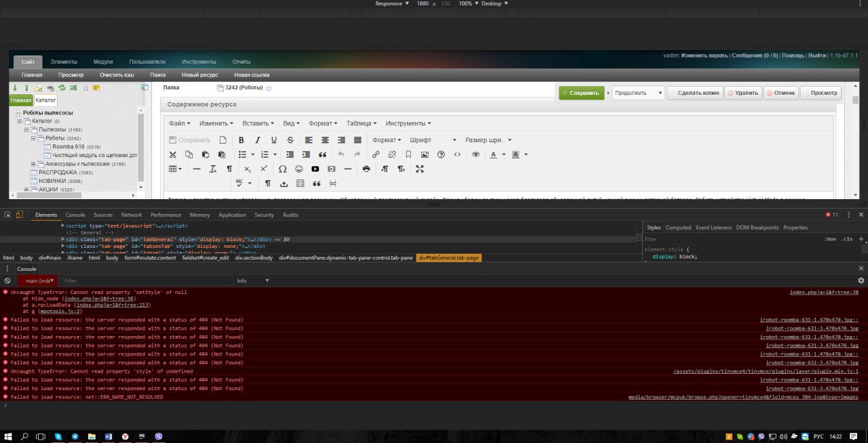Select Roomba 616 in the resource tree

[68, 146]
